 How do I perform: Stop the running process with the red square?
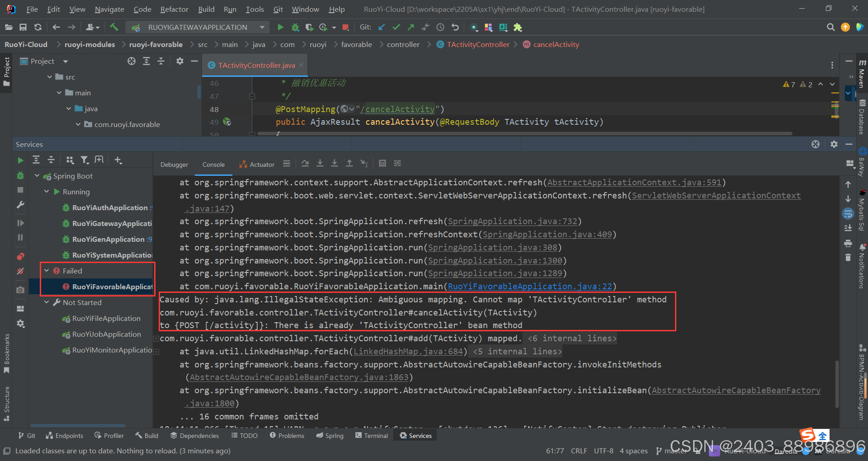pyautogui.click(x=346, y=27)
